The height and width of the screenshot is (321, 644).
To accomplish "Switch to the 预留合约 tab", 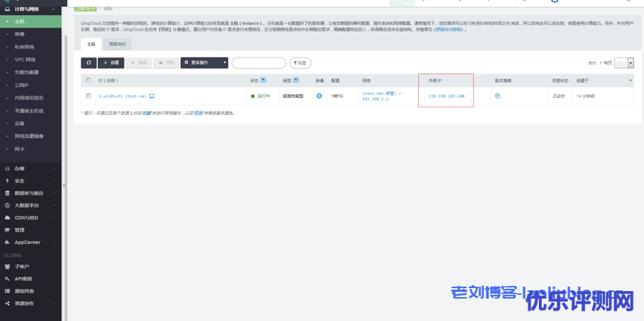I will point(117,44).
